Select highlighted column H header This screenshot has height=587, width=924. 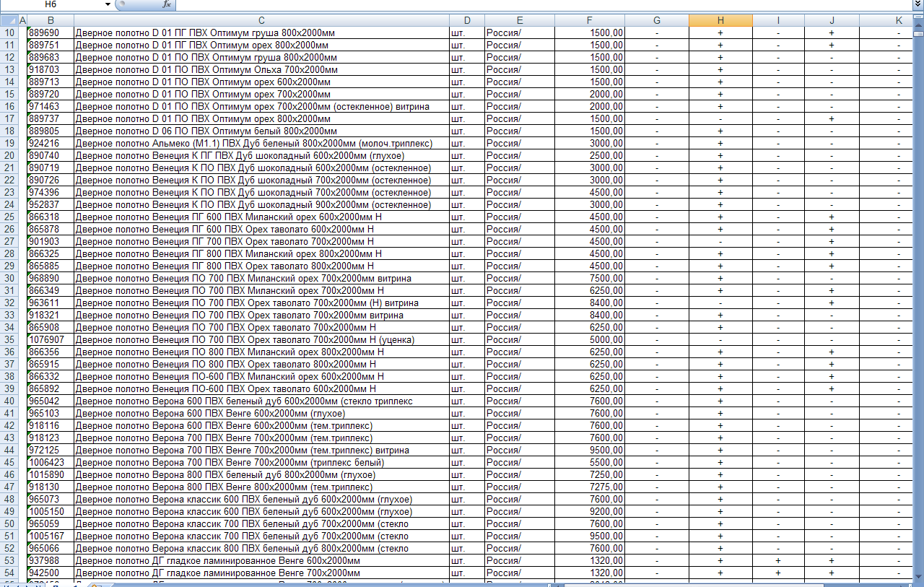pyautogui.click(x=720, y=20)
